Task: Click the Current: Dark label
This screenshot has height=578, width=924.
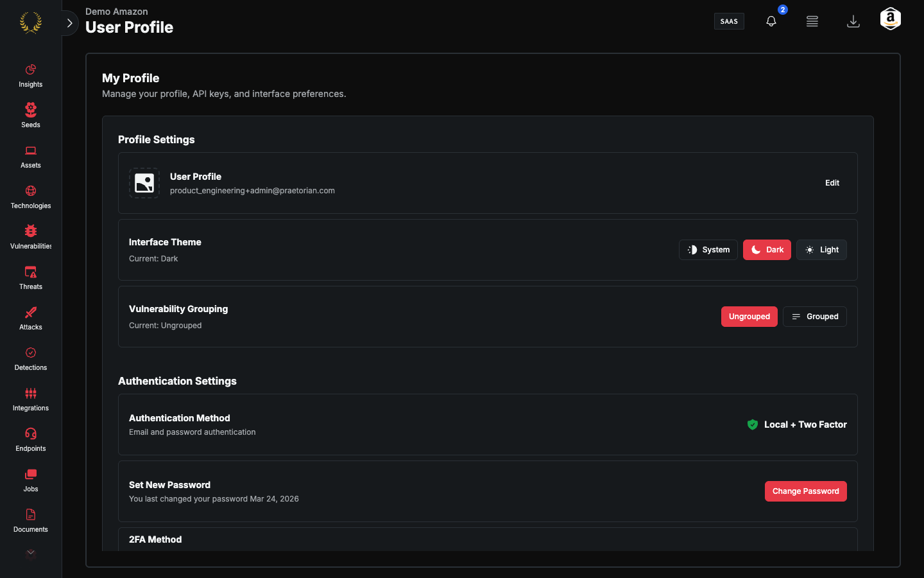Action: point(153,259)
